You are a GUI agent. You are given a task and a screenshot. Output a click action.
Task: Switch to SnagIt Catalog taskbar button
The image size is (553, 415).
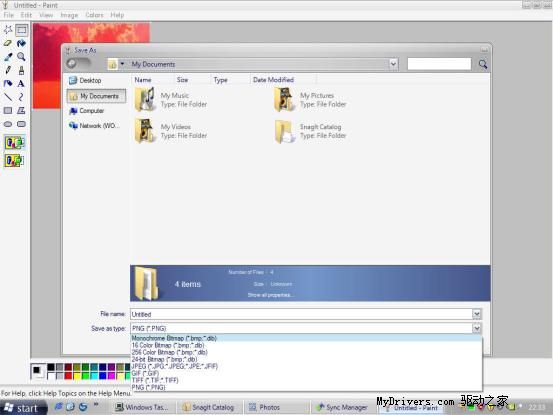209,408
